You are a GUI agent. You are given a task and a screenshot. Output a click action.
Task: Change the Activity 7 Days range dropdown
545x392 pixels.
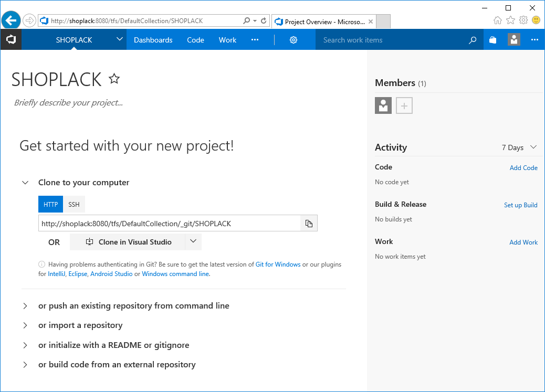click(x=520, y=147)
